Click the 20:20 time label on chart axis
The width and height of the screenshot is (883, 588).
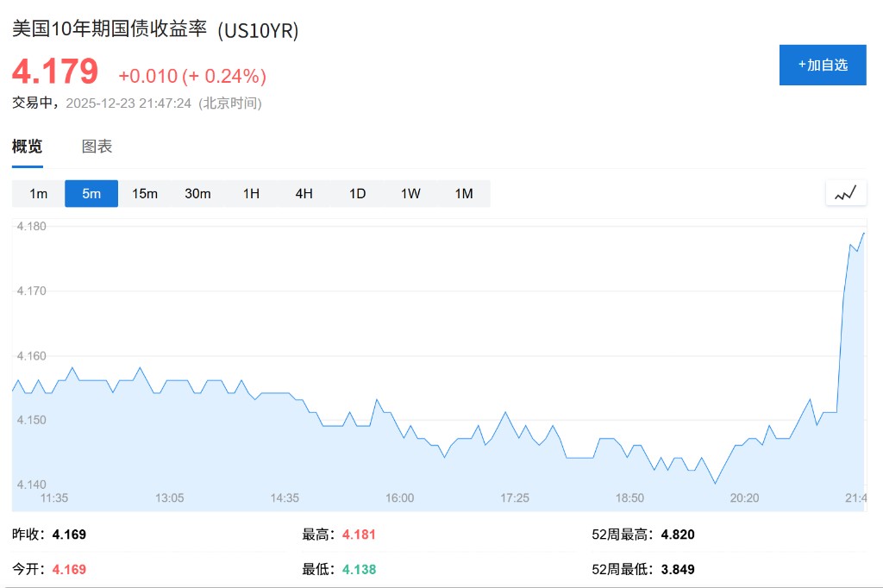744,497
